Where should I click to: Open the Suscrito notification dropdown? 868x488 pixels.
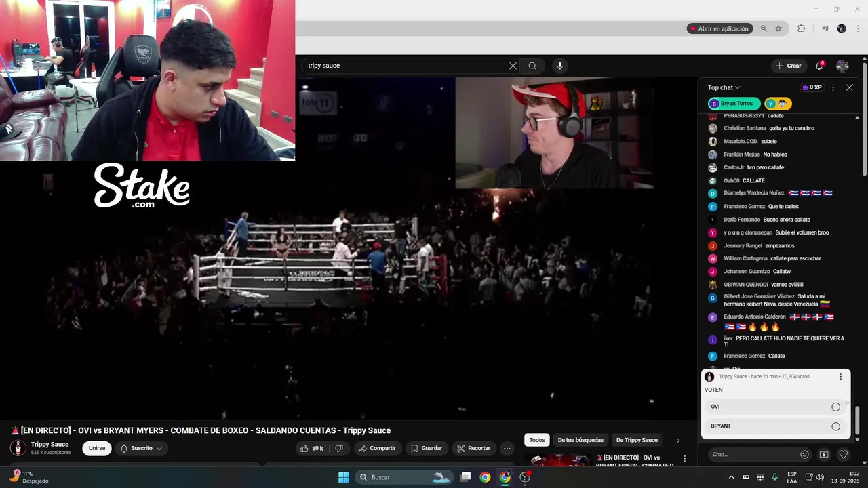141,448
